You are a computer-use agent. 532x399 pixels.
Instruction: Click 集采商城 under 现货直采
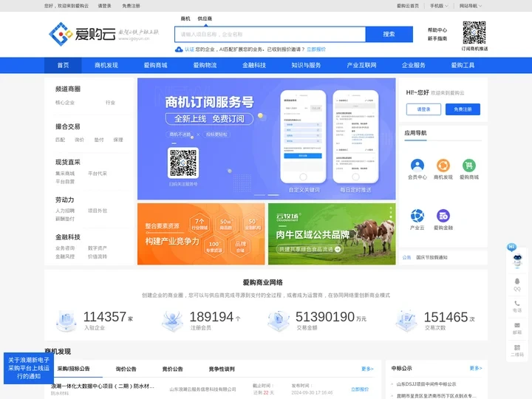pyautogui.click(x=65, y=174)
